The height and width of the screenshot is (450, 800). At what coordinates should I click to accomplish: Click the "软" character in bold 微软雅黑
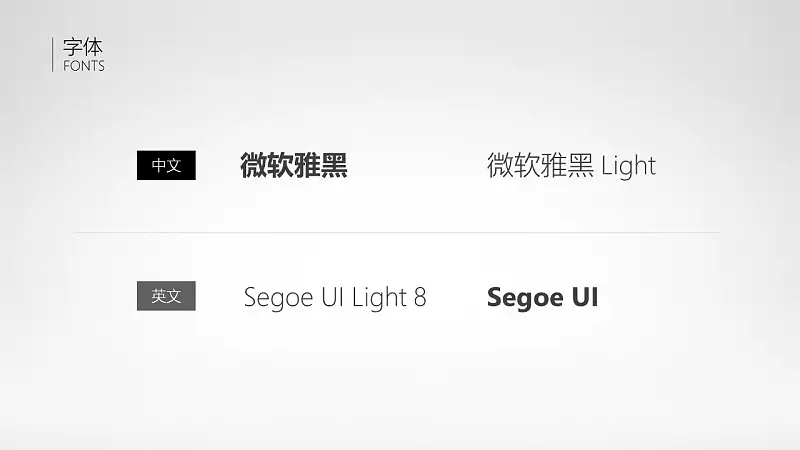[281, 165]
